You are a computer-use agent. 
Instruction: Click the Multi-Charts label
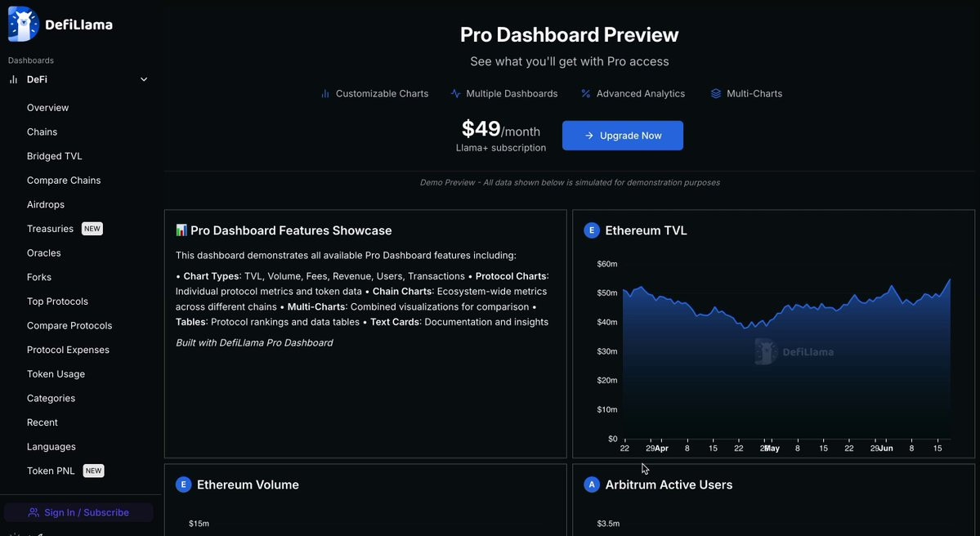coord(754,94)
